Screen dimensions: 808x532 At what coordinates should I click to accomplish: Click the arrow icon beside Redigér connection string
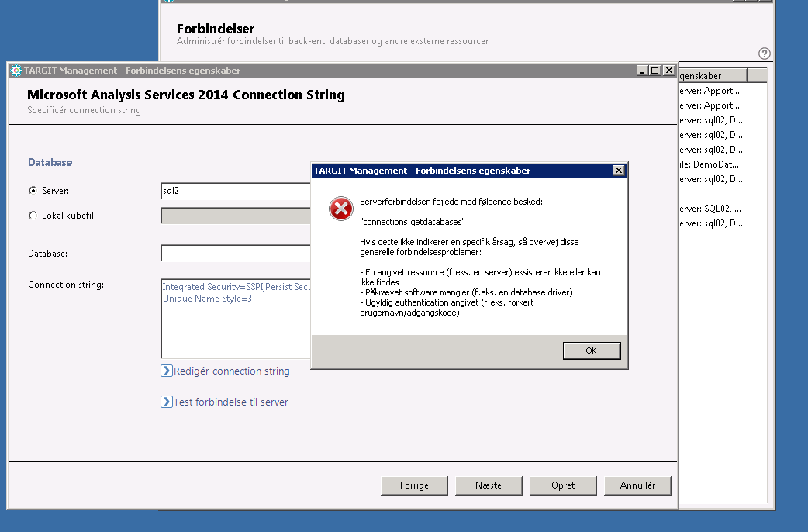167,371
